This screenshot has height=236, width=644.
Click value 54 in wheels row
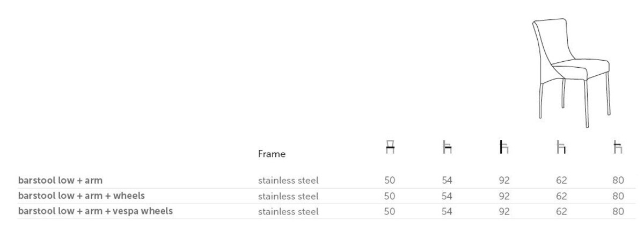point(447,196)
